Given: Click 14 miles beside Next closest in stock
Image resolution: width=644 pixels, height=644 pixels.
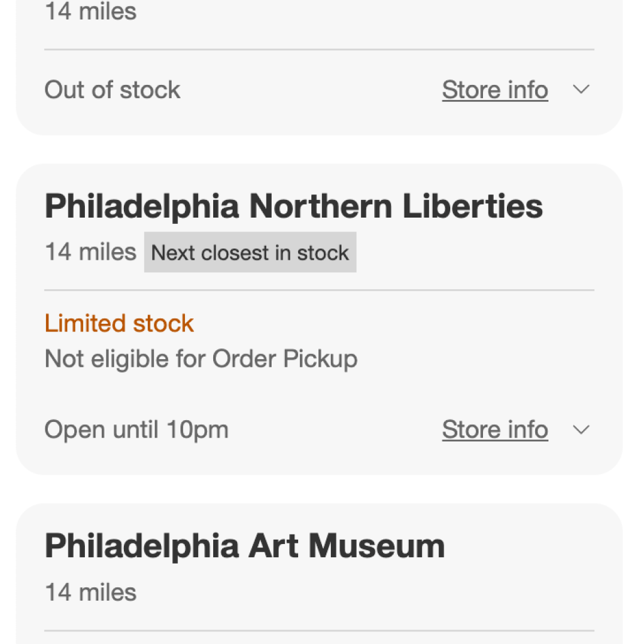Looking at the screenshot, I should [91, 253].
